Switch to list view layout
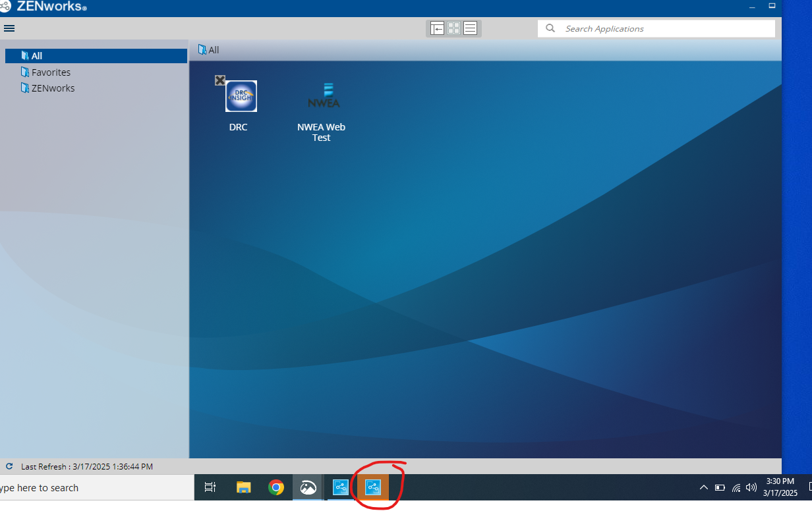 470,28
